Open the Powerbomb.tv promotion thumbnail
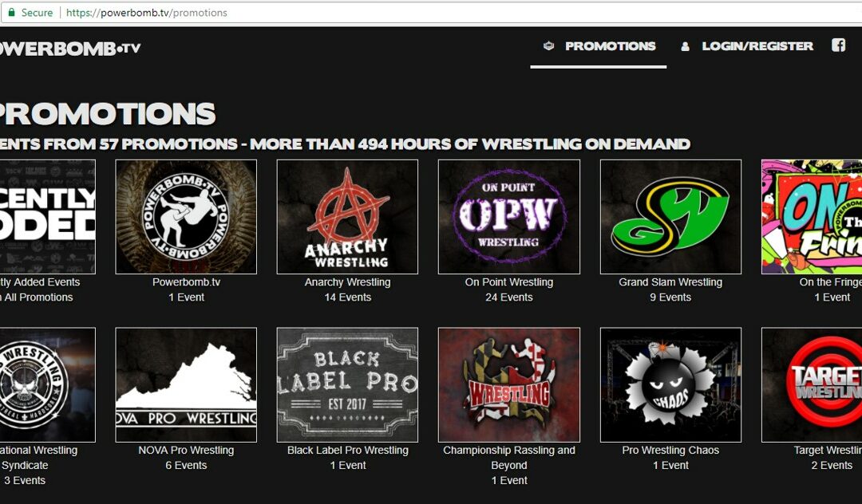This screenshot has width=862, height=504. click(x=186, y=217)
